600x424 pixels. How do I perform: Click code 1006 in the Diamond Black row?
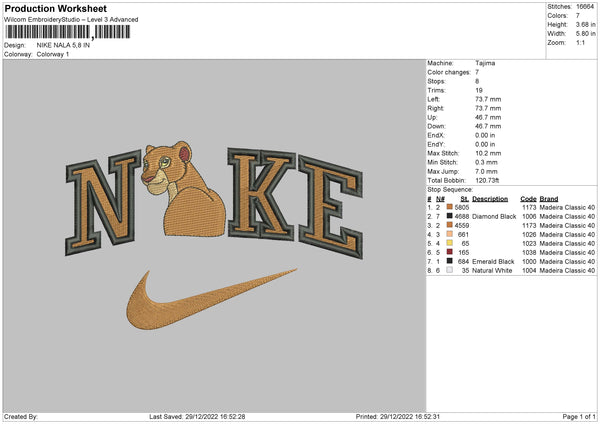(x=529, y=216)
